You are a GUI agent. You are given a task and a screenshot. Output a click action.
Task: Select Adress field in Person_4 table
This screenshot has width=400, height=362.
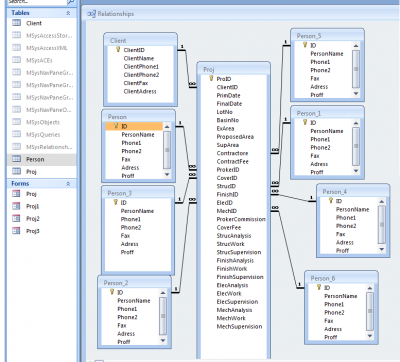(345, 242)
